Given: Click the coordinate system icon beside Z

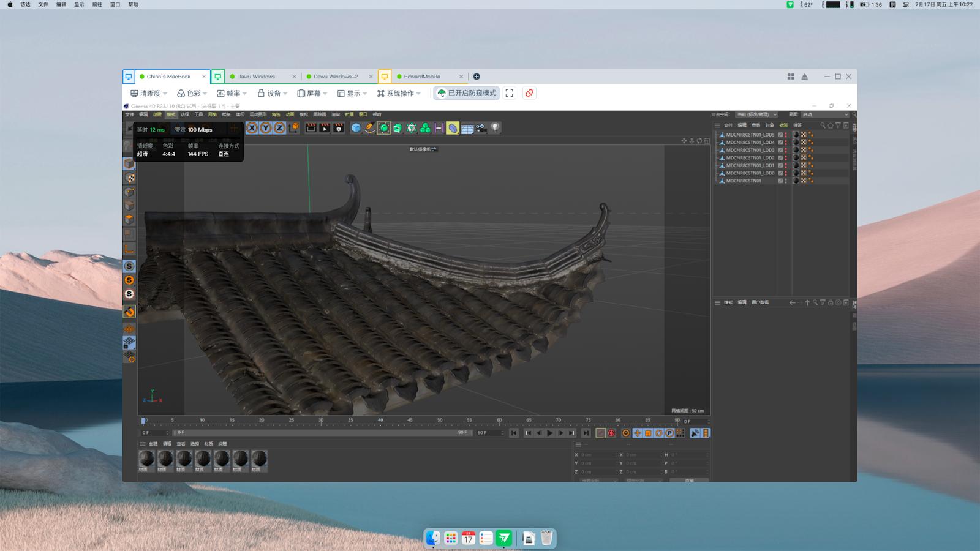Looking at the screenshot, I should (294, 128).
